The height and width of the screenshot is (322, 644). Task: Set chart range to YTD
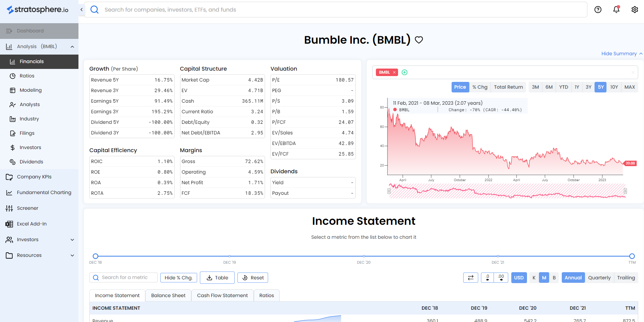563,87
